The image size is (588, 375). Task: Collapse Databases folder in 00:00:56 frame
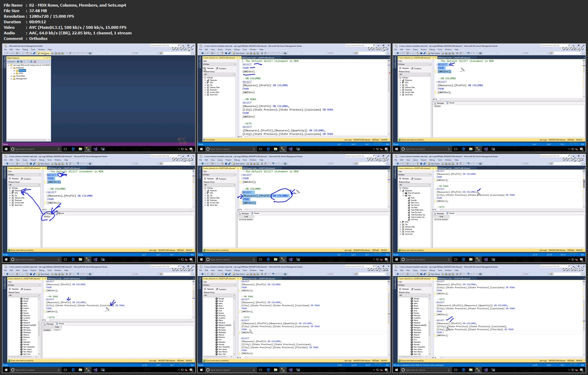coord(11,68)
